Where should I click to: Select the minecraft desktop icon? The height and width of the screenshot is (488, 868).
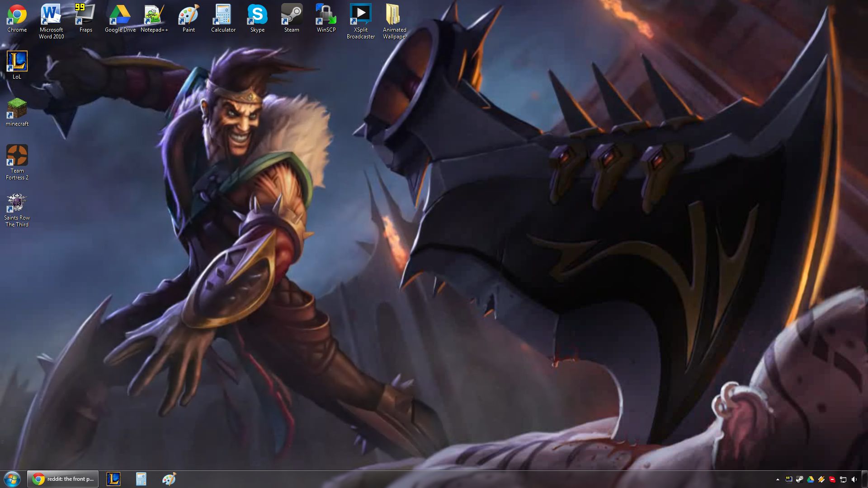pyautogui.click(x=17, y=112)
